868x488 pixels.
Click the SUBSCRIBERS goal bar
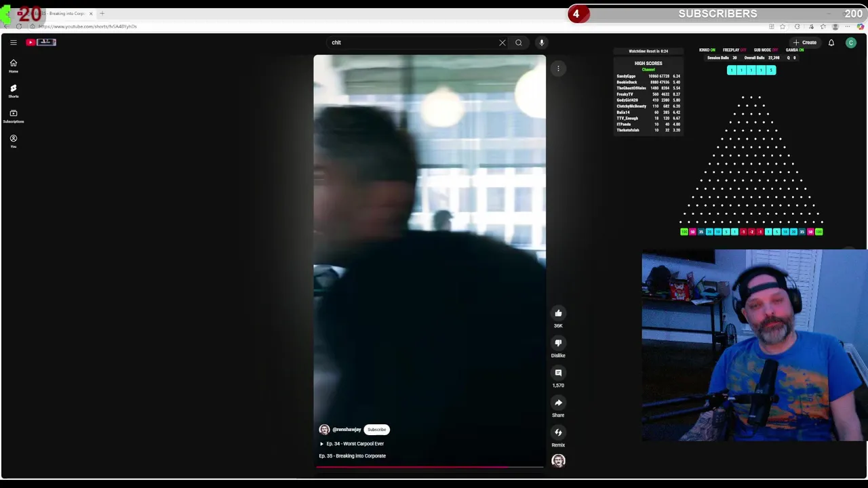(x=718, y=14)
